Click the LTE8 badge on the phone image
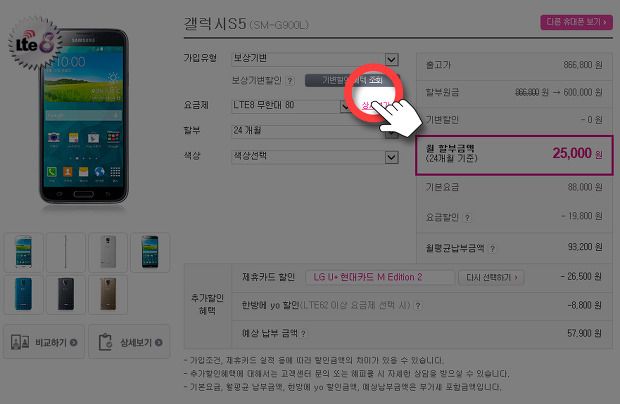Viewport: 620px width, 404px height. pyautogui.click(x=35, y=43)
